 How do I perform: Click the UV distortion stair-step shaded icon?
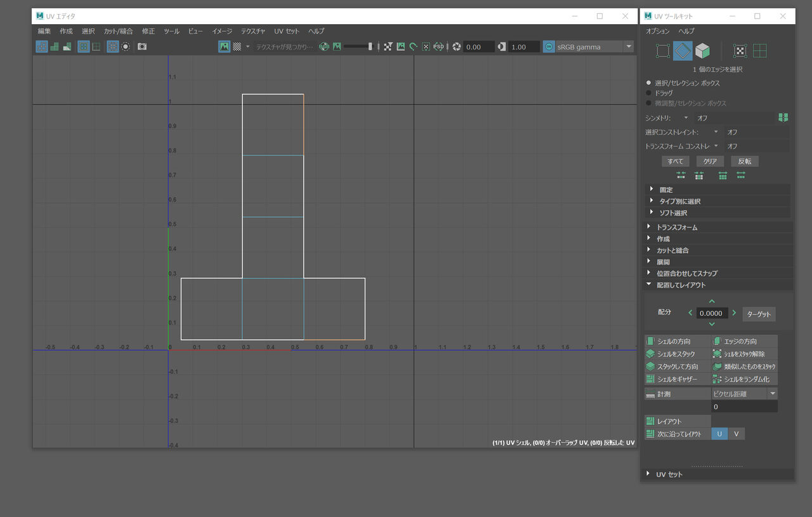(54, 46)
